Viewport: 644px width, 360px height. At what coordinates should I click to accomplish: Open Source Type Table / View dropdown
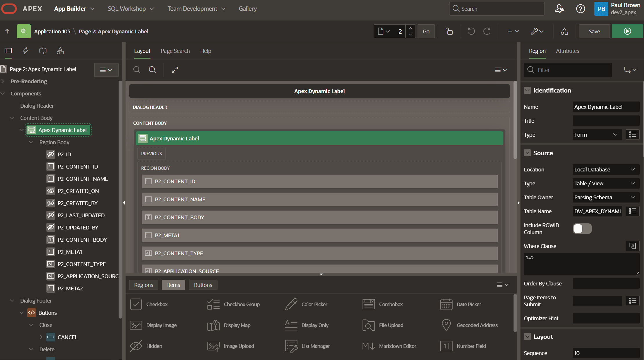click(606, 183)
